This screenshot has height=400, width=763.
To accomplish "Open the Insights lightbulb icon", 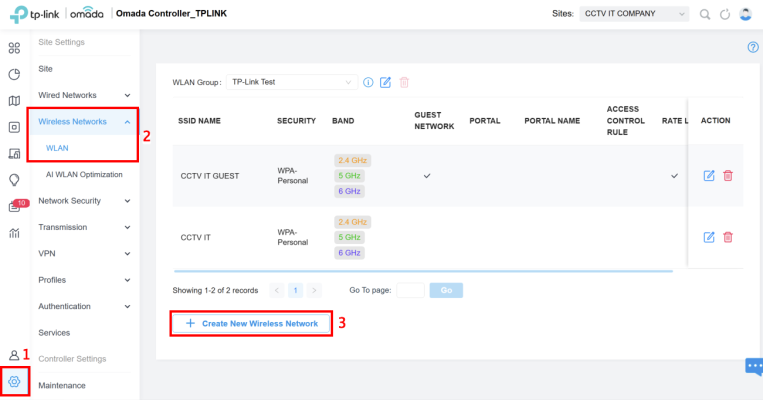I will (14, 180).
